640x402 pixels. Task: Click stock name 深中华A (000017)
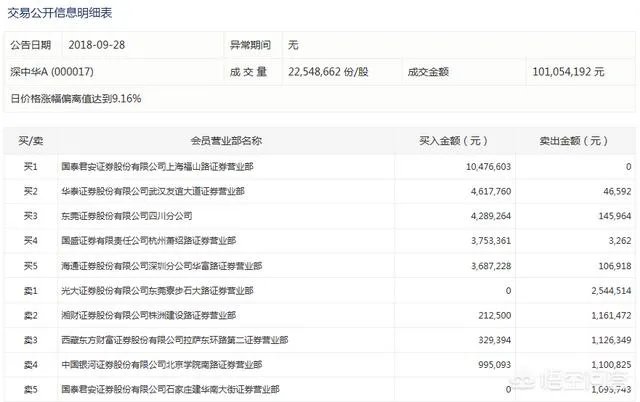pyautogui.click(x=52, y=72)
